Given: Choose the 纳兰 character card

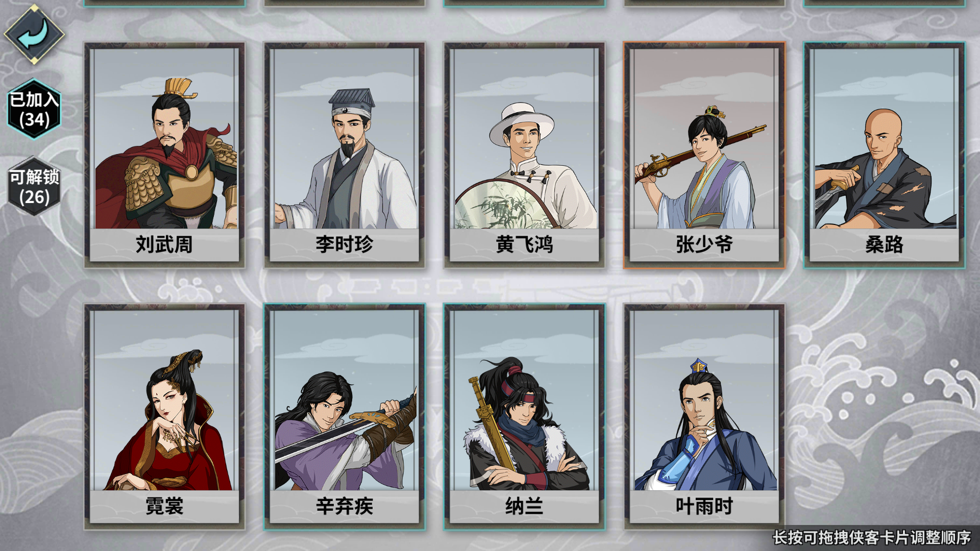Looking at the screenshot, I should point(524,417).
